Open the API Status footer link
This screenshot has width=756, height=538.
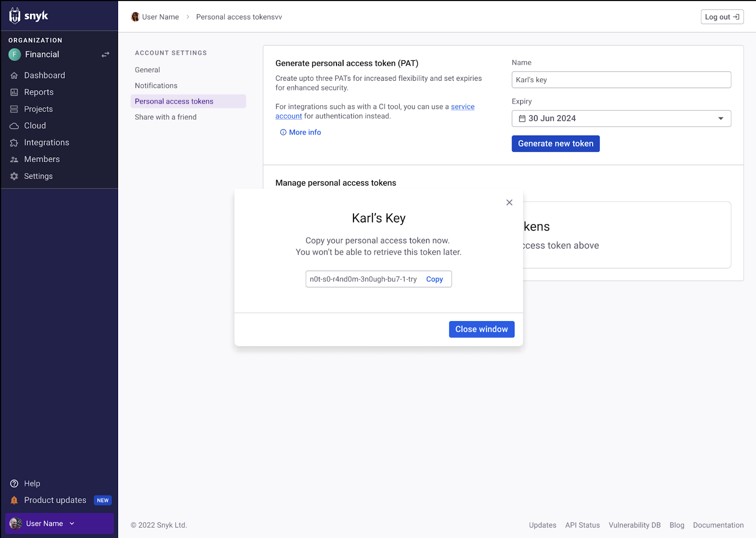point(583,525)
